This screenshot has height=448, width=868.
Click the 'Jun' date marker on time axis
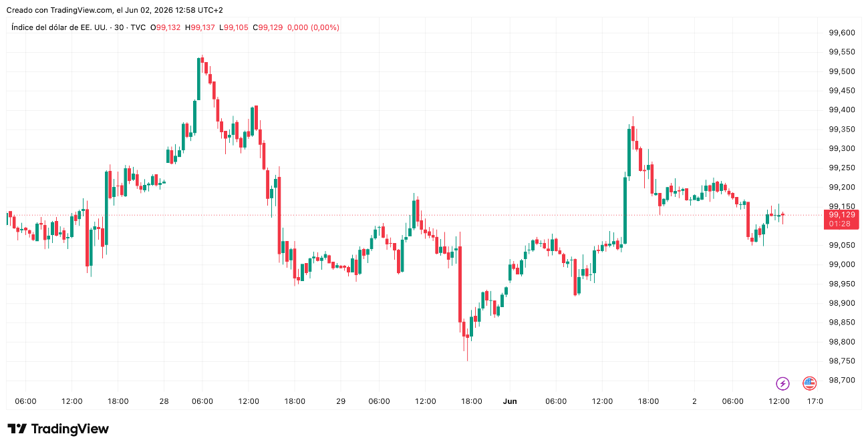[510, 401]
